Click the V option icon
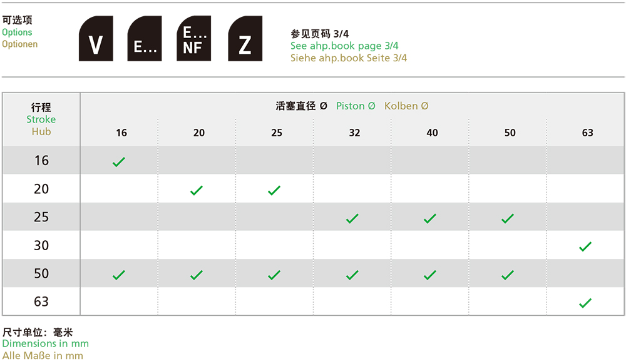626x364 pixels. coord(96,38)
